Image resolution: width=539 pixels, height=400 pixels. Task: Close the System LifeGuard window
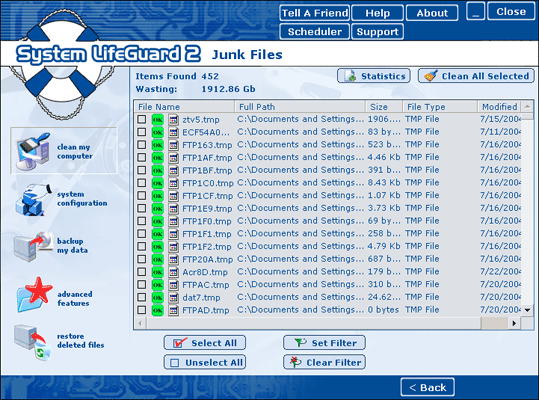[x=511, y=12]
